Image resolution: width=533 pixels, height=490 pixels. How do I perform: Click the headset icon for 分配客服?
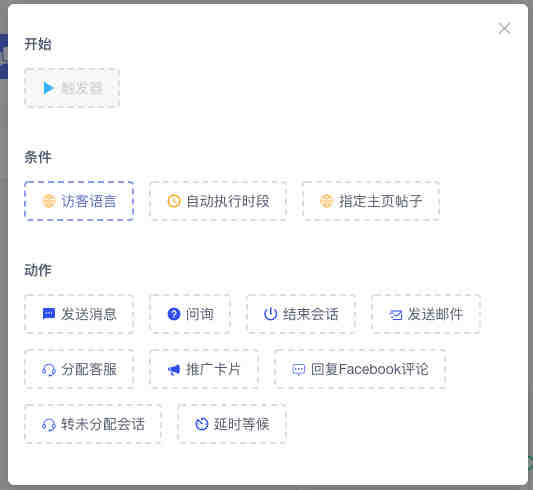[49, 369]
